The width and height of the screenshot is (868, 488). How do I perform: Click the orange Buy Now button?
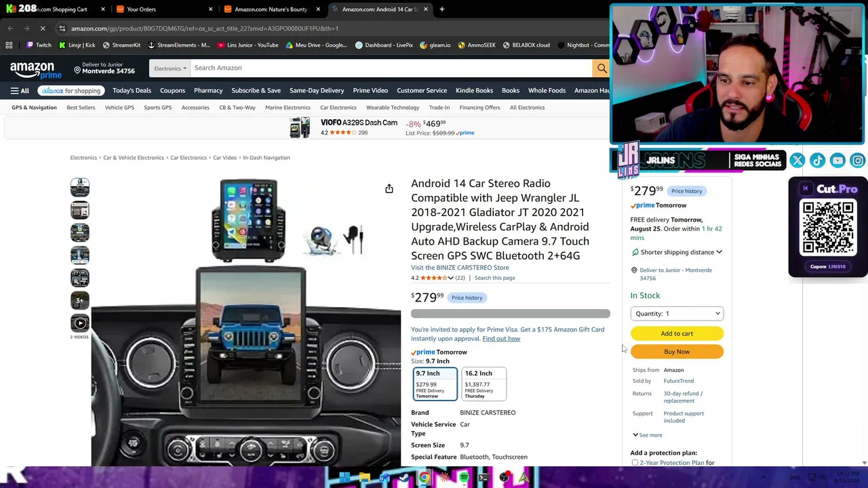point(677,352)
